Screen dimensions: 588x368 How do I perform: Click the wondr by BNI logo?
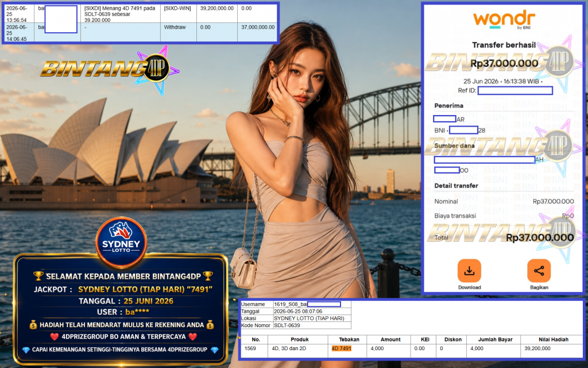504,20
